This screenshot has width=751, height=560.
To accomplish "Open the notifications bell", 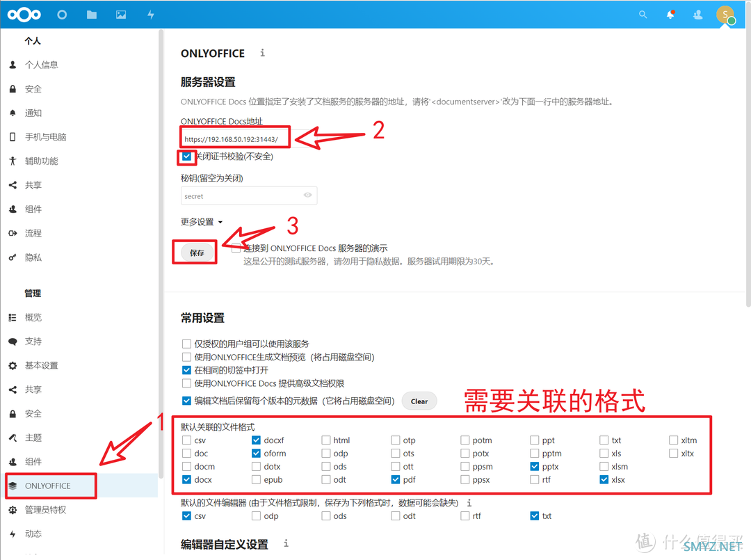I will [x=670, y=15].
